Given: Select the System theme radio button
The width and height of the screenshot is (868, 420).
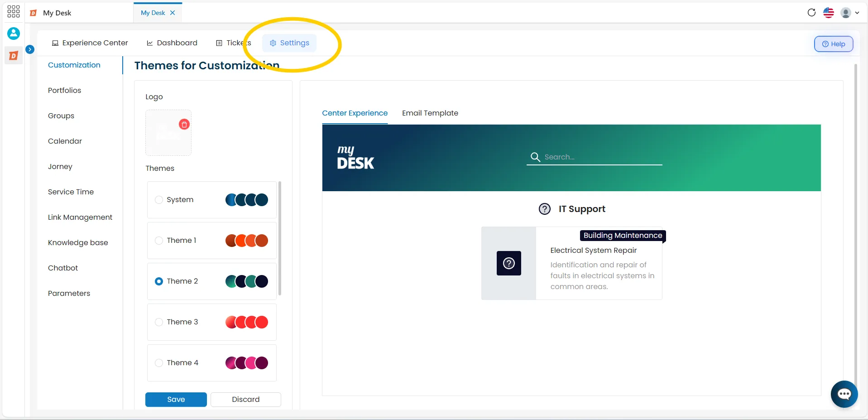Looking at the screenshot, I should (159, 200).
